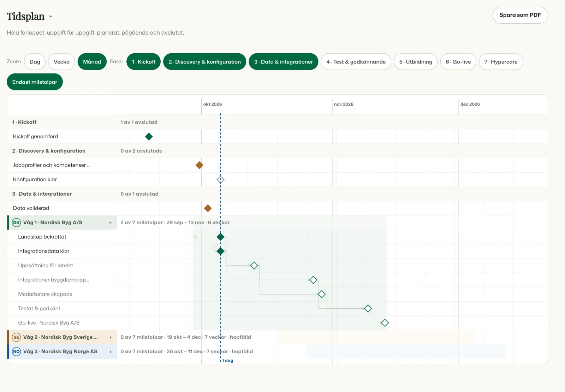Open the Tidsplan view dropdown arrow
Screen dimensions: 565x392
(x=51, y=17)
